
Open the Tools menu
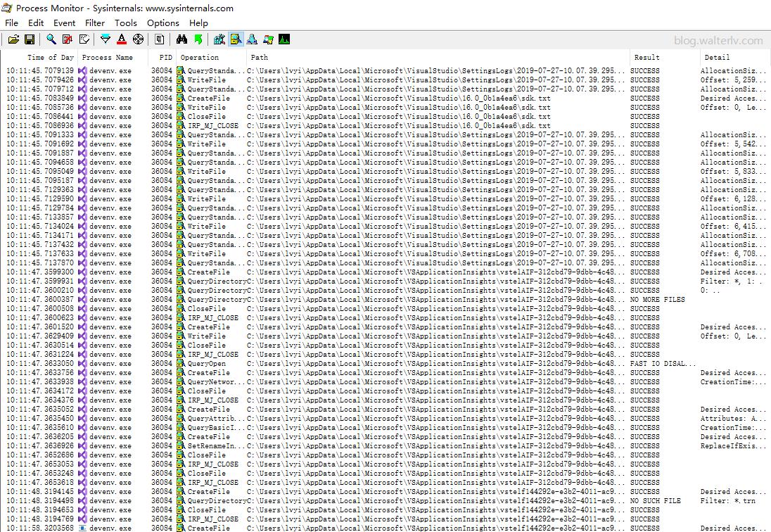tap(126, 23)
